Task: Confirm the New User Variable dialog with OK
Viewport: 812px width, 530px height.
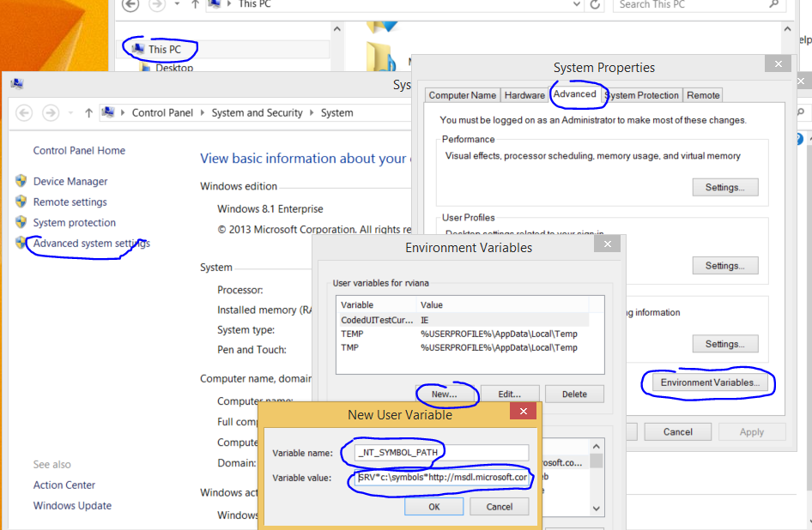Action: tap(434, 507)
